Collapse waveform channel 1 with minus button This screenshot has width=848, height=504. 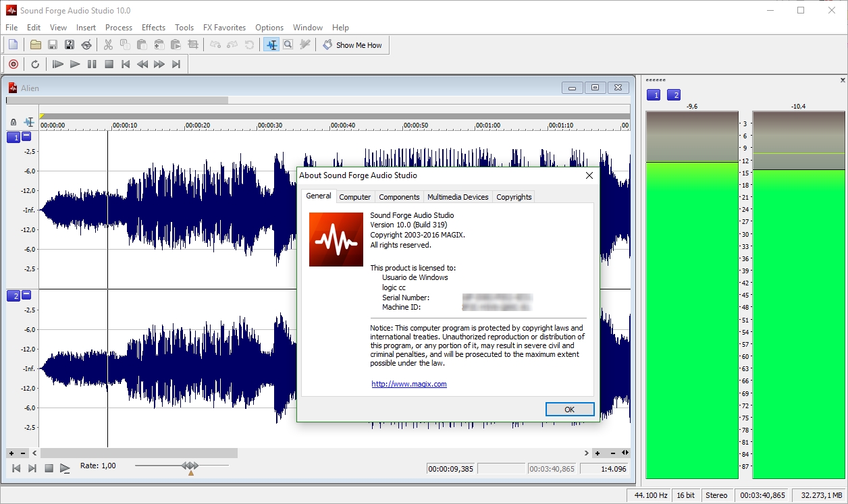pyautogui.click(x=26, y=136)
